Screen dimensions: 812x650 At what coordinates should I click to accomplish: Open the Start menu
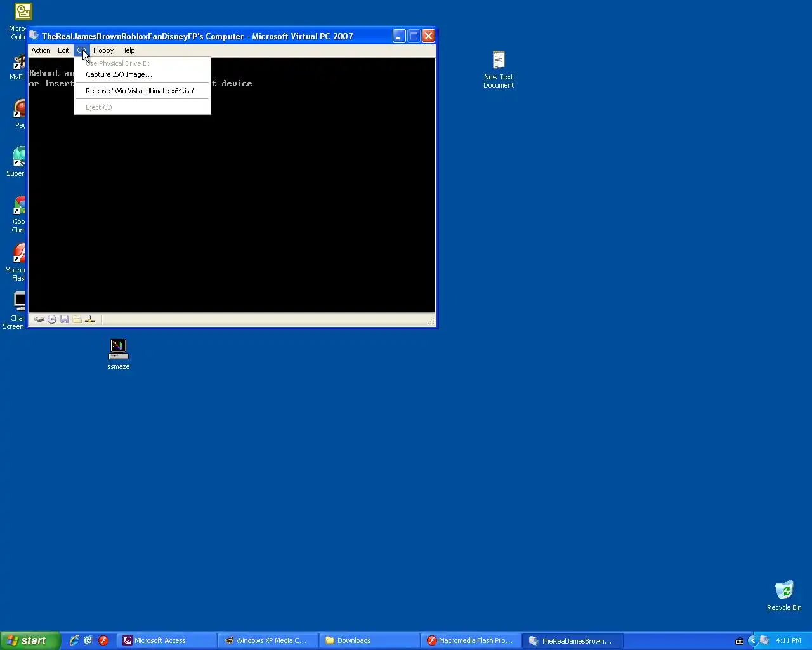tap(30, 640)
